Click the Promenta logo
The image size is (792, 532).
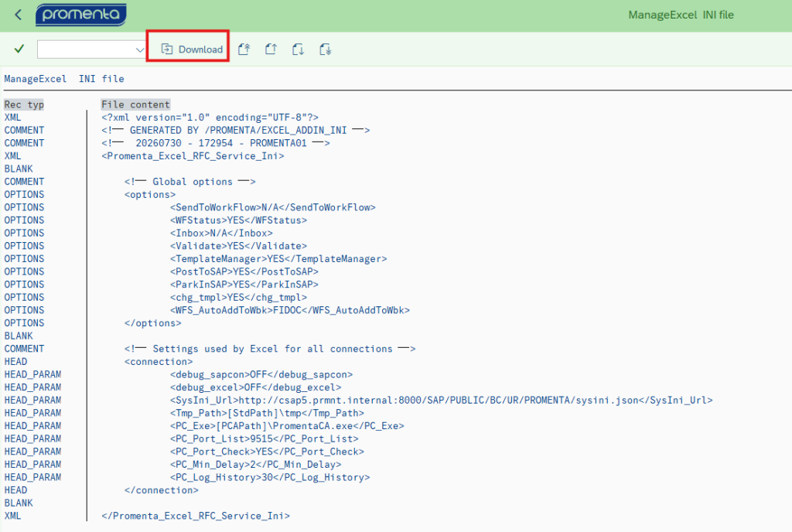coord(80,15)
